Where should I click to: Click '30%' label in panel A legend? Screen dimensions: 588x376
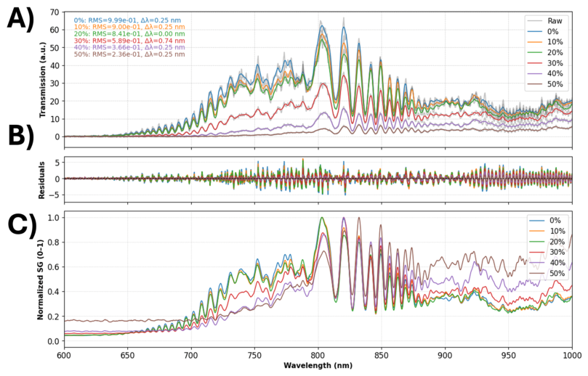click(x=555, y=63)
